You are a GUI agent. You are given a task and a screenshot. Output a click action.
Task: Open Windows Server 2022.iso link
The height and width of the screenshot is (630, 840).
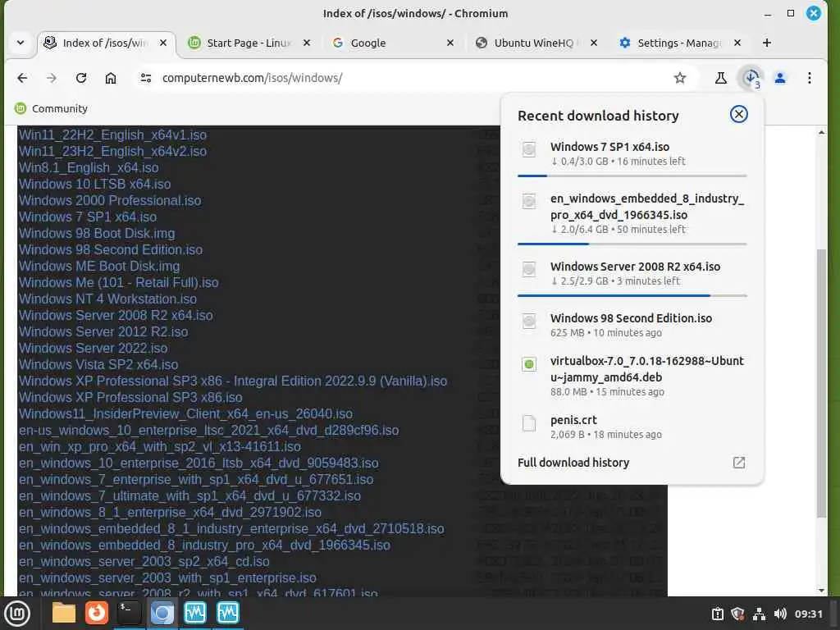[x=94, y=348]
